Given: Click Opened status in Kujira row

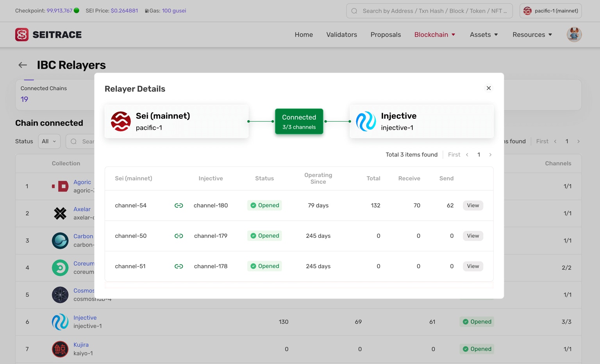Looking at the screenshot, I should tap(477, 349).
